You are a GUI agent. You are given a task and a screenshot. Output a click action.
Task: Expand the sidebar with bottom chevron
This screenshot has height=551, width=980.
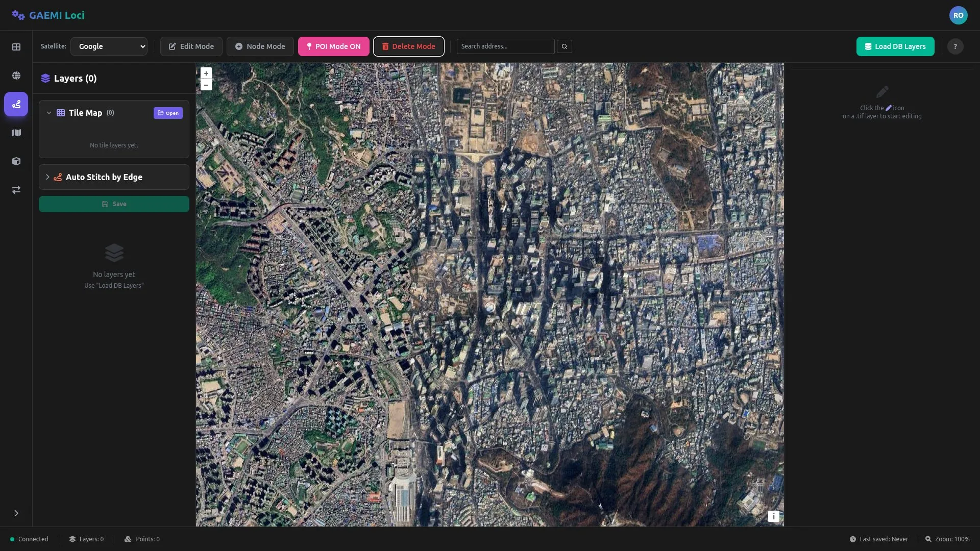[16, 513]
